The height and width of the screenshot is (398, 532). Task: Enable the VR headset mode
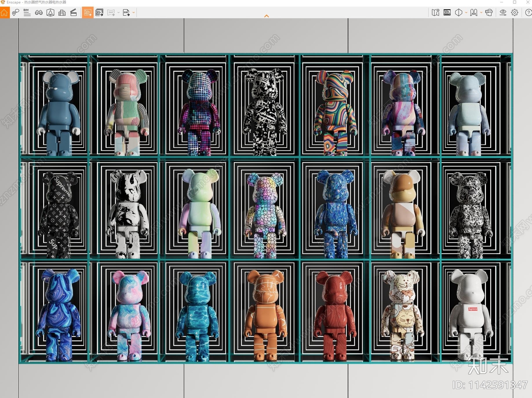click(489, 13)
